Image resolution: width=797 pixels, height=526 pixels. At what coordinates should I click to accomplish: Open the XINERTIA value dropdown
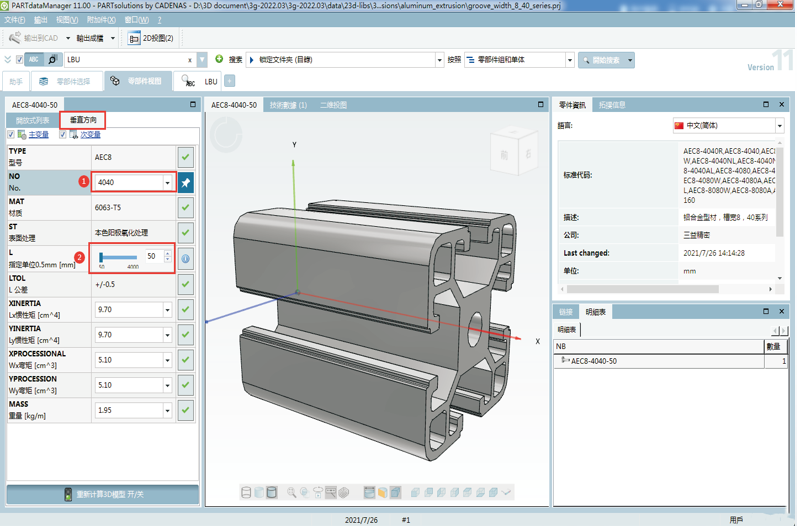tap(167, 309)
